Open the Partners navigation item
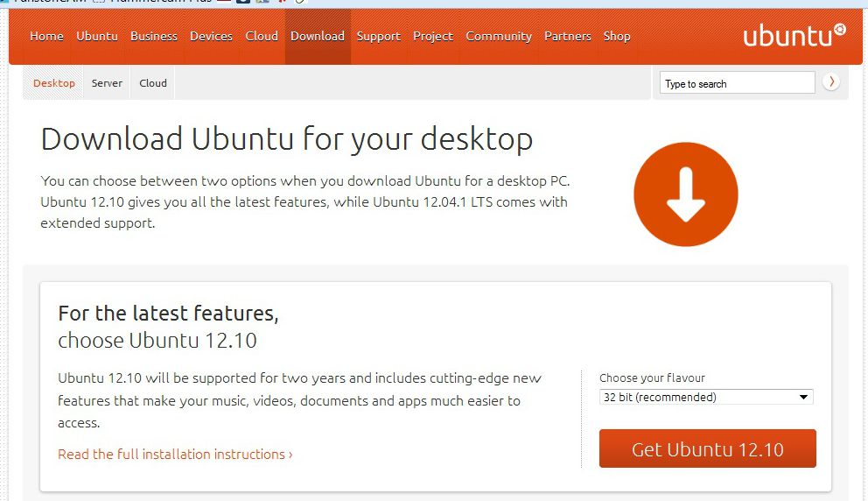This screenshot has height=501, width=868. tap(567, 36)
